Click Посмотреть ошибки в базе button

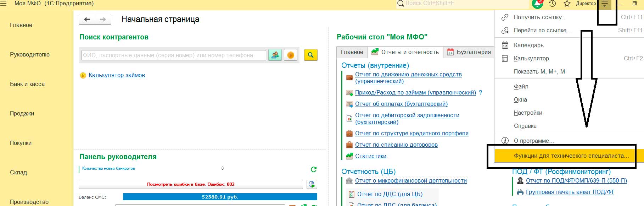coord(191,184)
